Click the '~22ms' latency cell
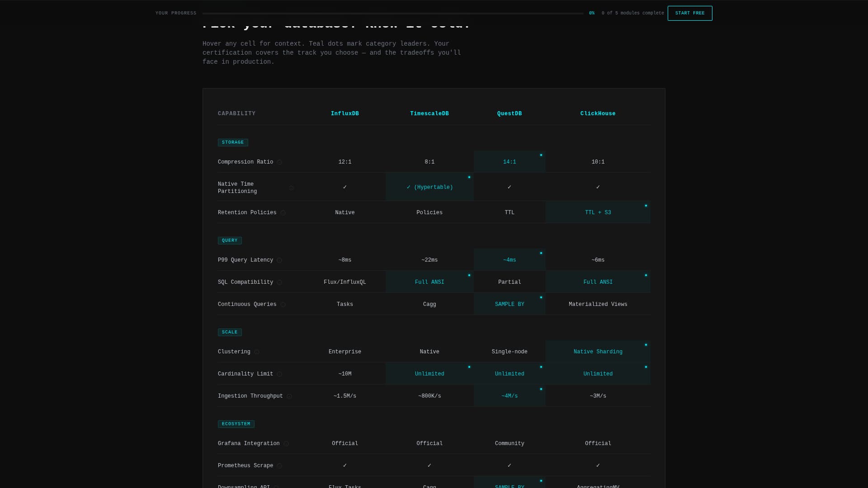The height and width of the screenshot is (488, 868). click(x=429, y=260)
